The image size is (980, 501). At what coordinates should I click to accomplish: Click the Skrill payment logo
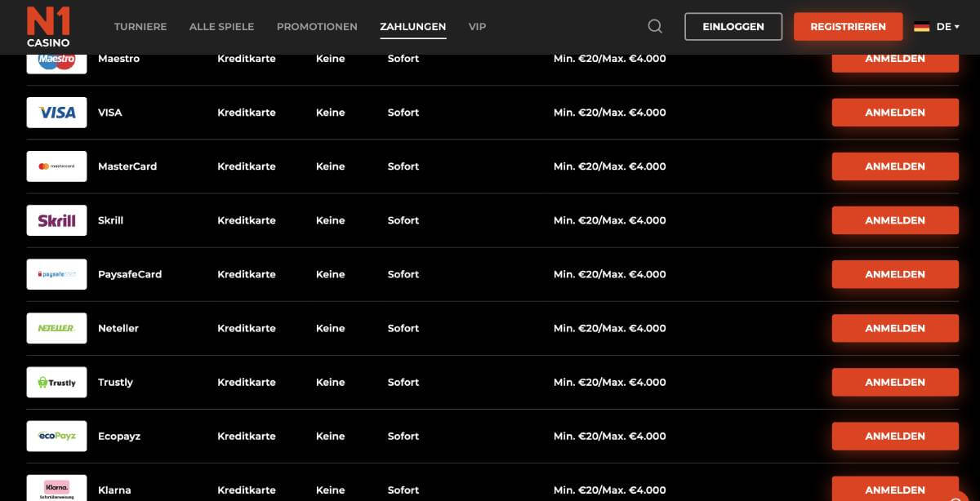pyautogui.click(x=56, y=220)
